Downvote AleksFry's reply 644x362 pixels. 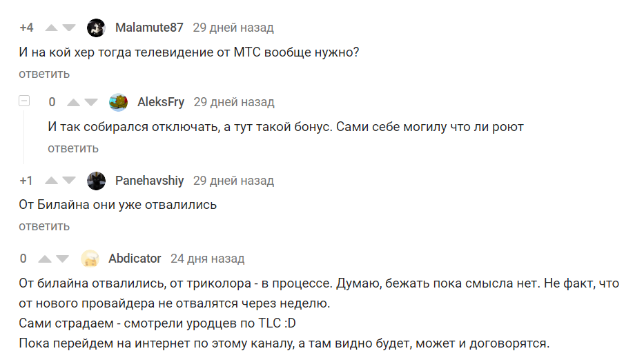coord(90,103)
